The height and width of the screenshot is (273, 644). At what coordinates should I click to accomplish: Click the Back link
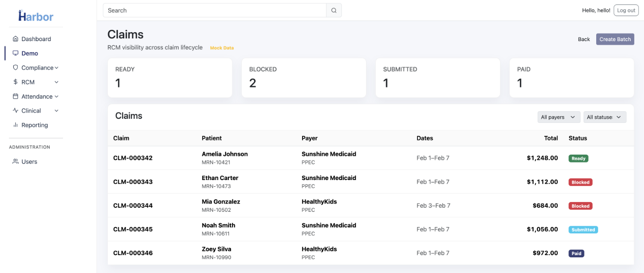pos(584,39)
